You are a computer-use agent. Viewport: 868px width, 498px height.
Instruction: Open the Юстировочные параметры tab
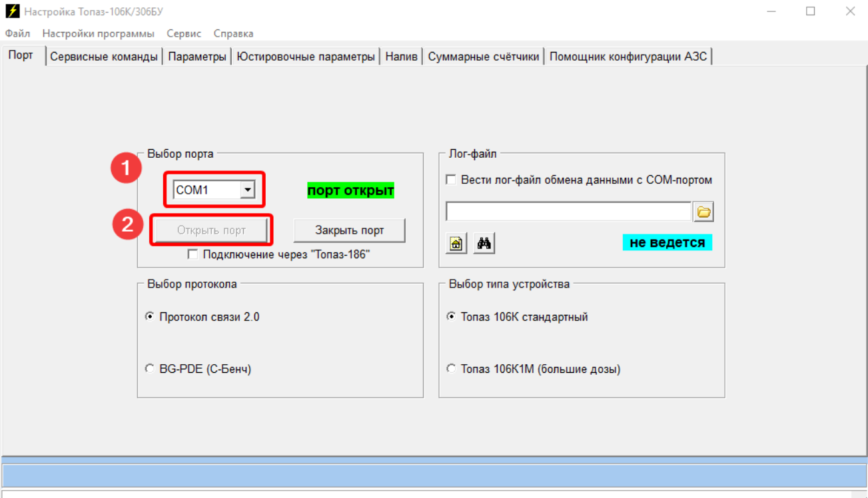pyautogui.click(x=306, y=57)
